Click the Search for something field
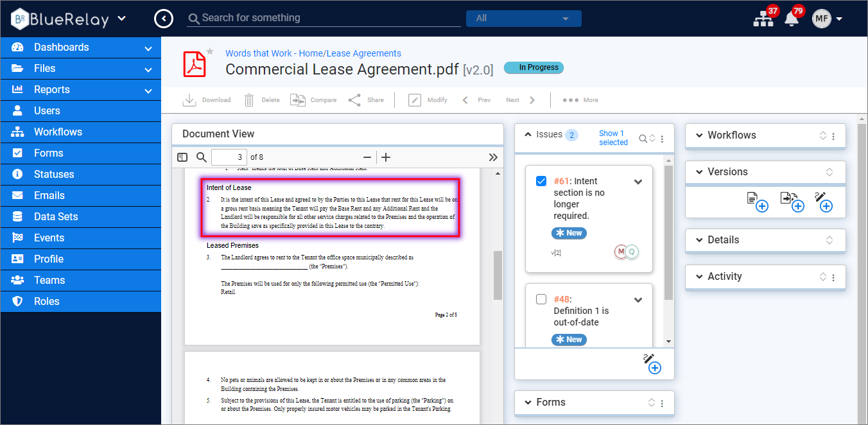 [324, 18]
